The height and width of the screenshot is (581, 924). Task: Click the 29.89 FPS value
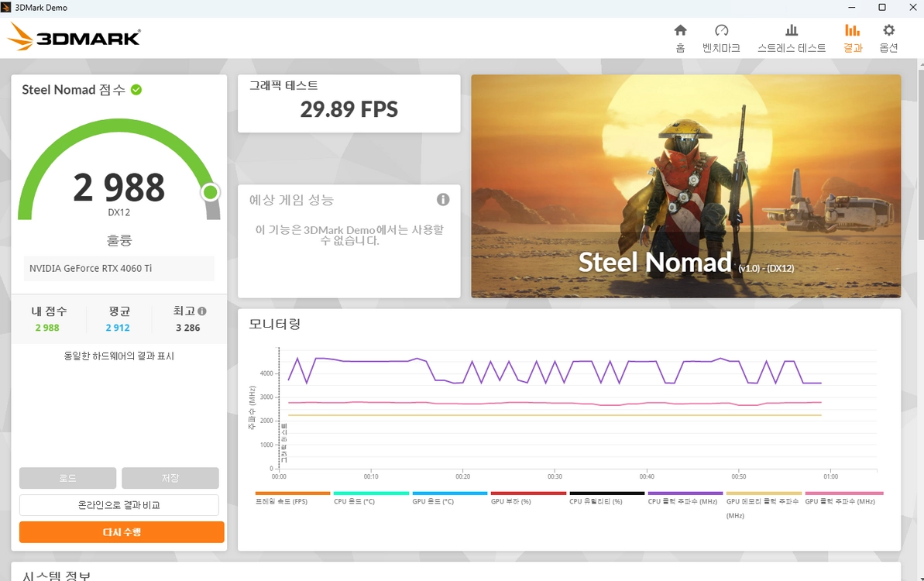349,109
